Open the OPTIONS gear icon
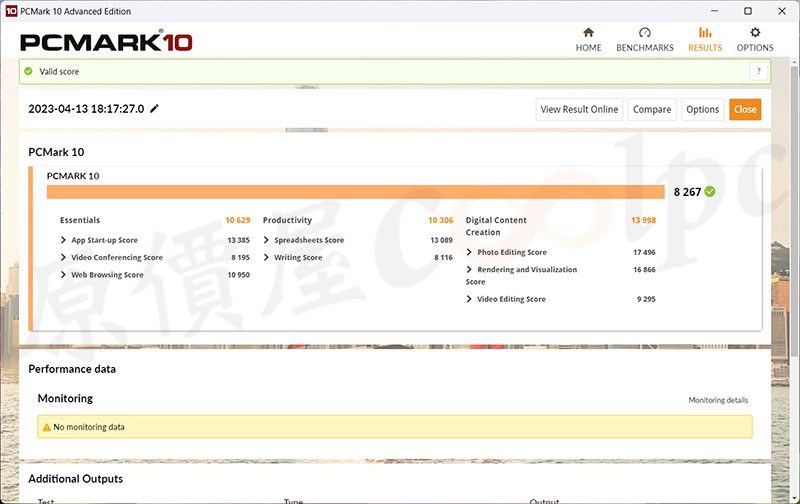The image size is (800, 504). pyautogui.click(x=755, y=33)
